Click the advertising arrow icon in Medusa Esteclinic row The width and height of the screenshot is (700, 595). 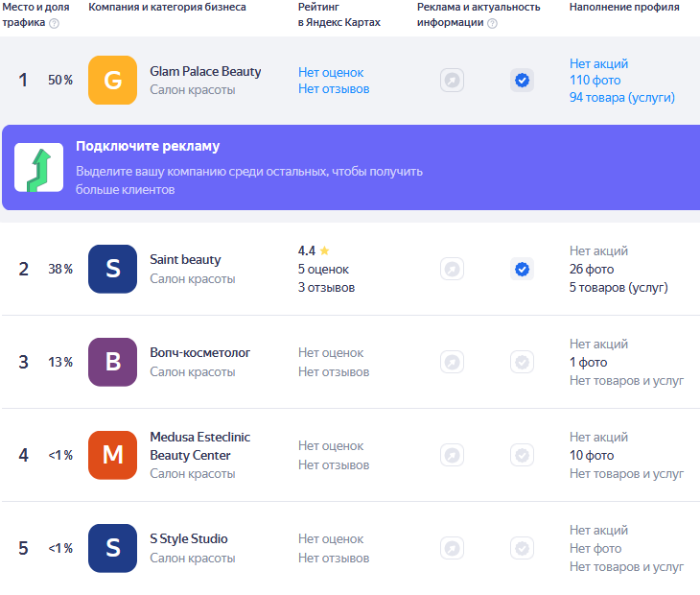click(452, 455)
